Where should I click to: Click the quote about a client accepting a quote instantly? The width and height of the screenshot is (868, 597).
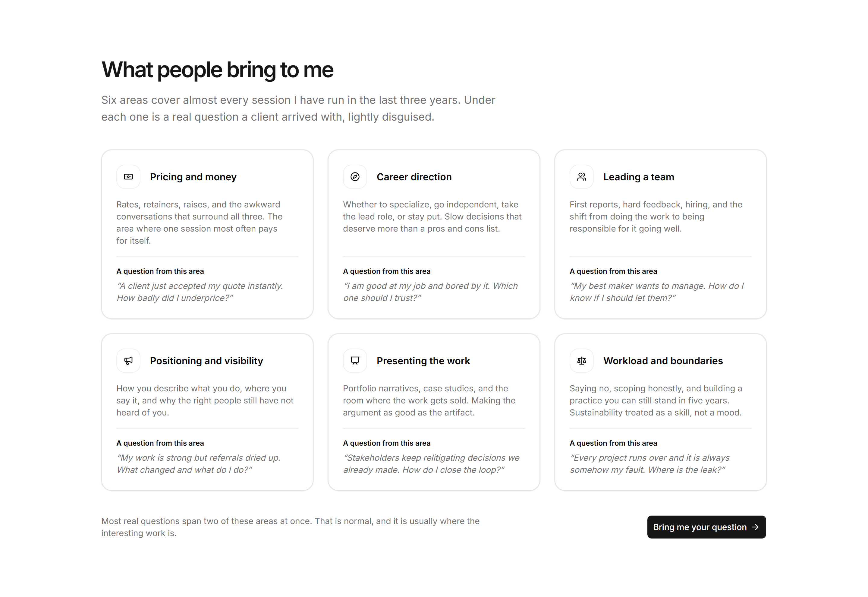[200, 292]
